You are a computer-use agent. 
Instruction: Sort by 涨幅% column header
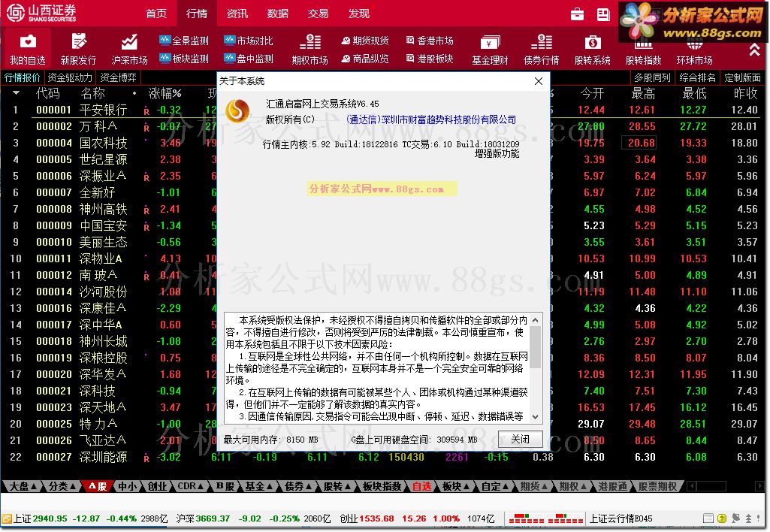pos(165,93)
